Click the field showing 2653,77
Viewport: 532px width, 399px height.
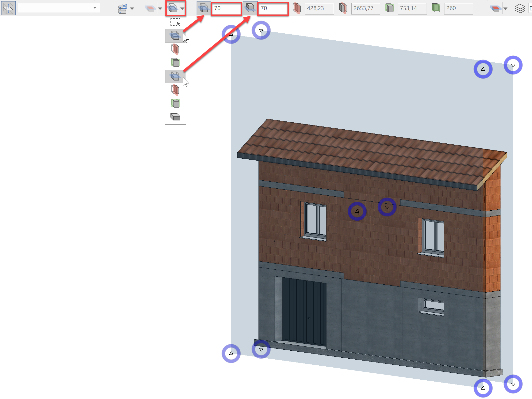coord(365,8)
